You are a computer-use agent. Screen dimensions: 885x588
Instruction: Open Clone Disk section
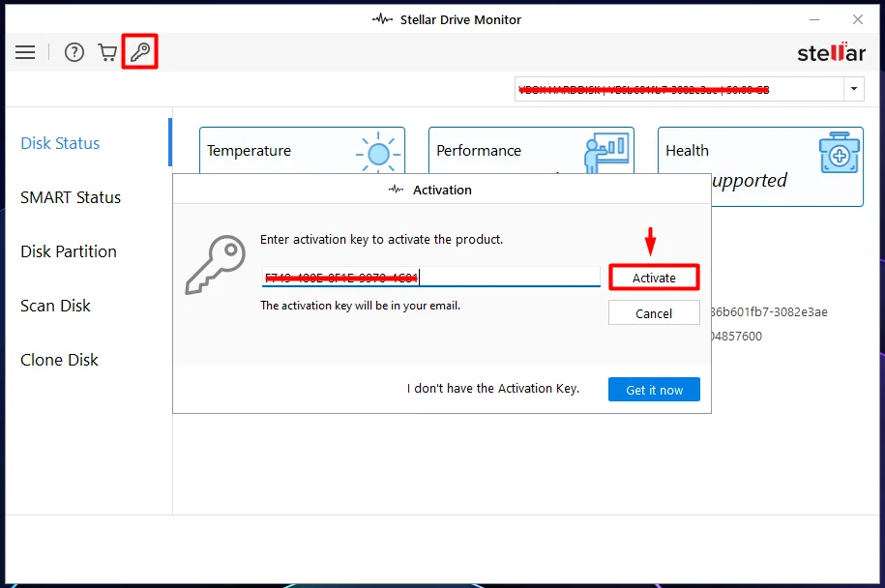click(59, 360)
